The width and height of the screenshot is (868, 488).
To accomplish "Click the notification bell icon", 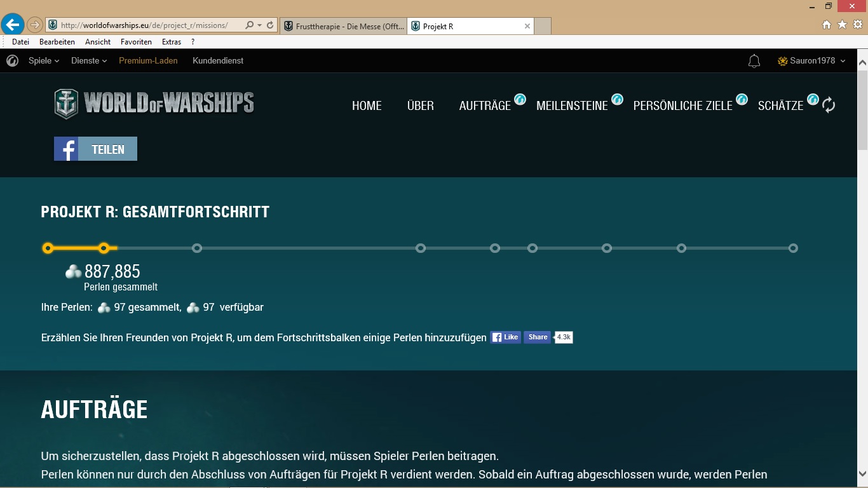I will click(754, 61).
